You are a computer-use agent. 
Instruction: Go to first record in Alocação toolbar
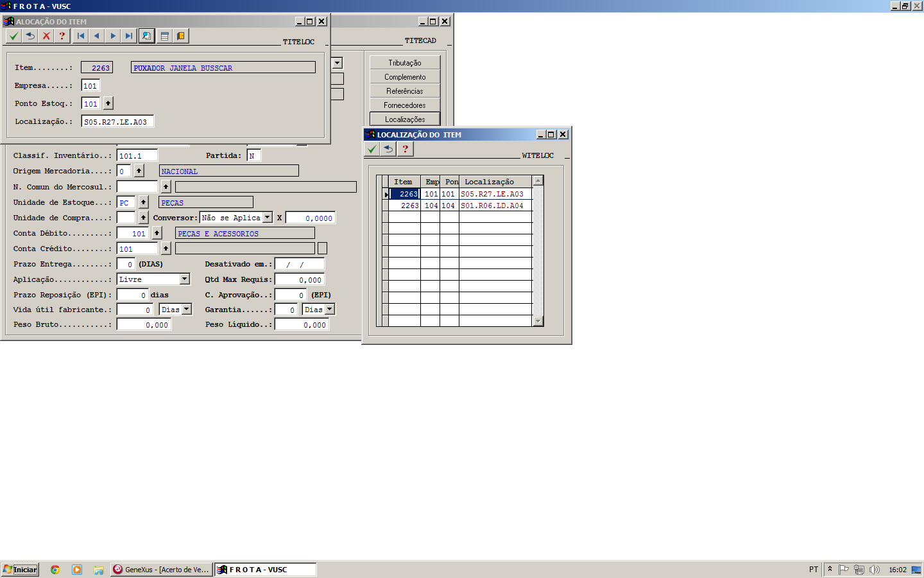(81, 36)
